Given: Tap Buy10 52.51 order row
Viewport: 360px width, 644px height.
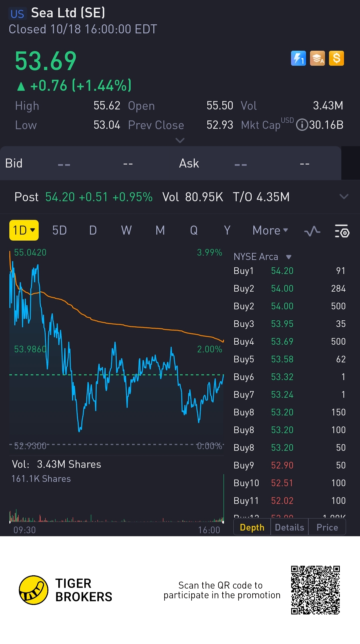Looking at the screenshot, I should coord(289,483).
